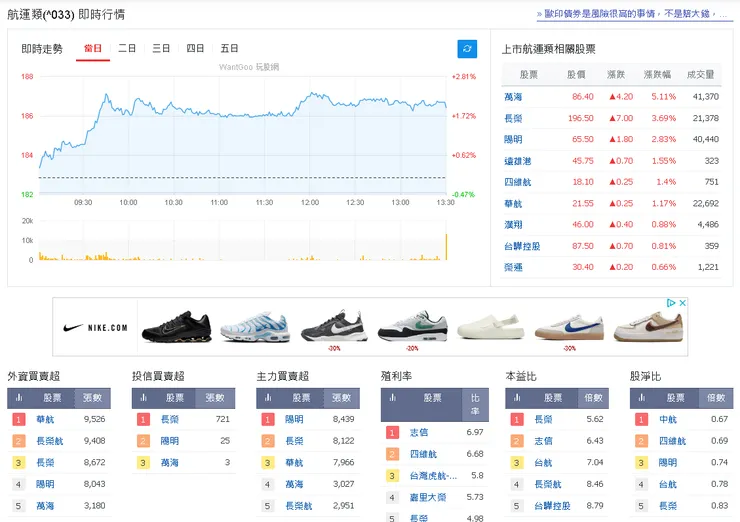
Task: Click the blue-white Nike Air Max shoe
Action: (x=255, y=327)
